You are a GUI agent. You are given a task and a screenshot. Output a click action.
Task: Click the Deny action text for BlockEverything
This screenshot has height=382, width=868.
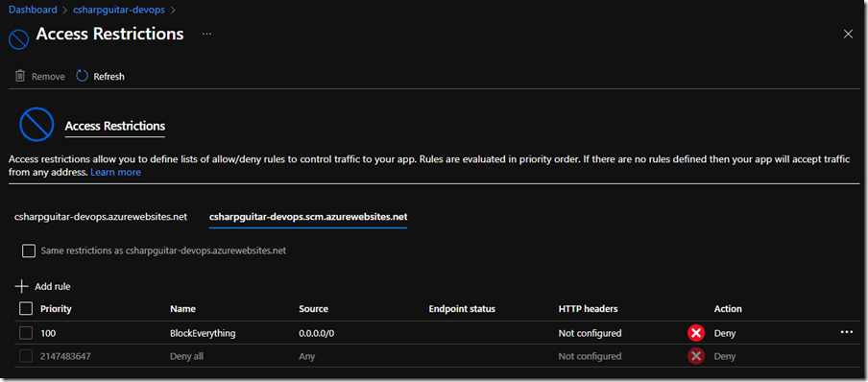(725, 333)
